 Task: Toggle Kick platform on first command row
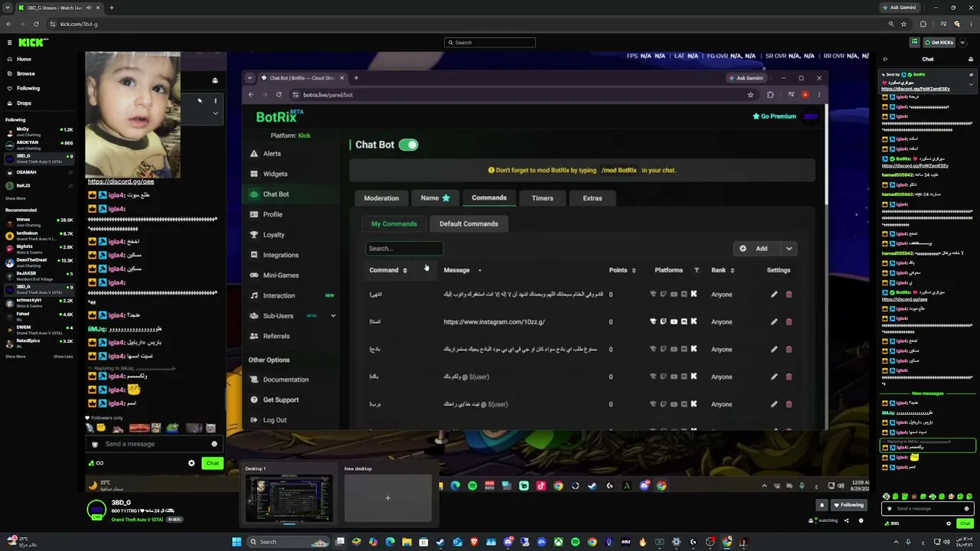(x=694, y=294)
